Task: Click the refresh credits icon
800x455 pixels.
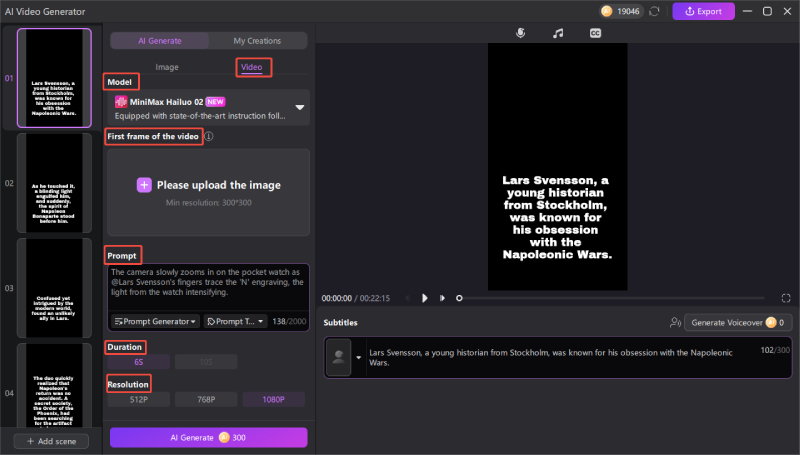Action: [654, 11]
